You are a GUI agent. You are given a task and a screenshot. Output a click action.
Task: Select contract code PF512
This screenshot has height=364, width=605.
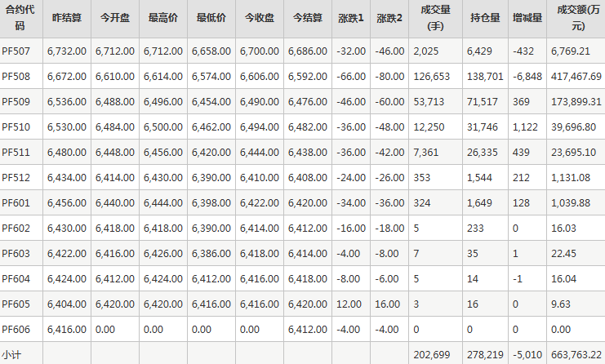16,177
